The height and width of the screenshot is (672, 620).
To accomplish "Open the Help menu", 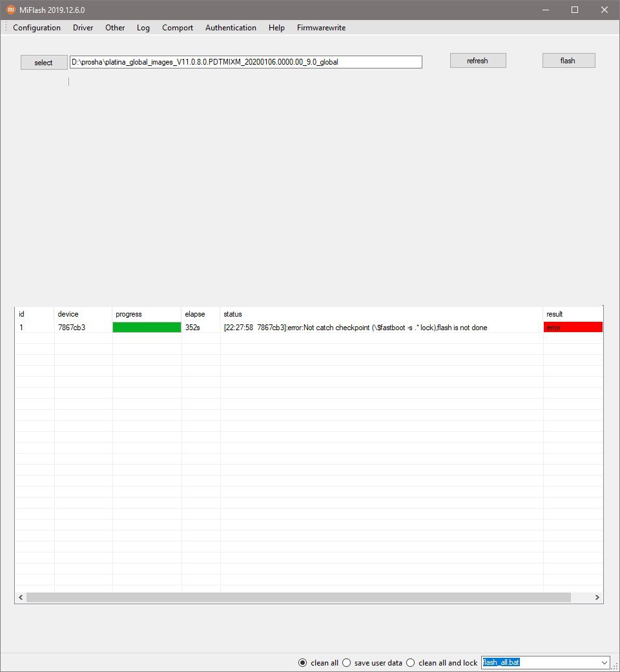I will pos(276,27).
